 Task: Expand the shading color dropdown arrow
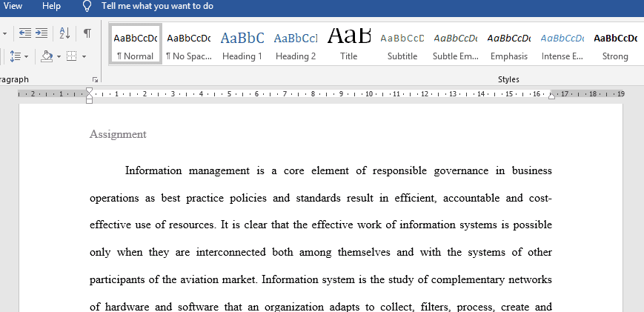[59, 56]
